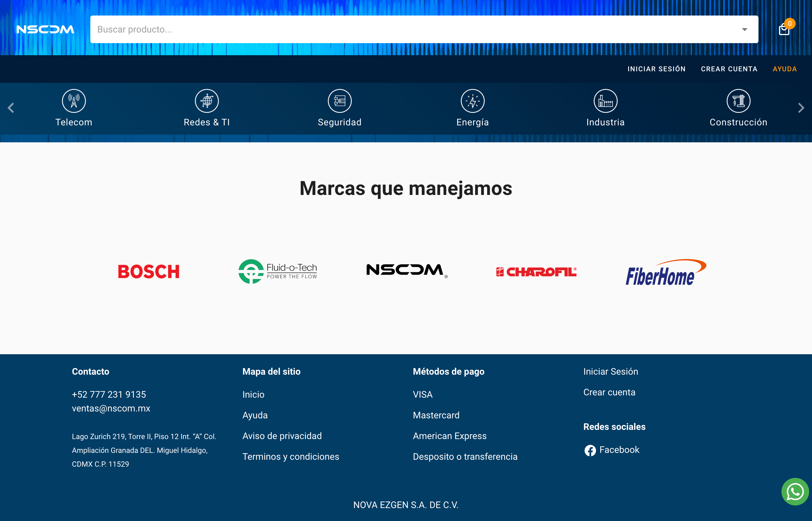Viewport: 812px width, 521px height.
Task: Show previous categories with left arrow
Action: pyautogui.click(x=11, y=108)
